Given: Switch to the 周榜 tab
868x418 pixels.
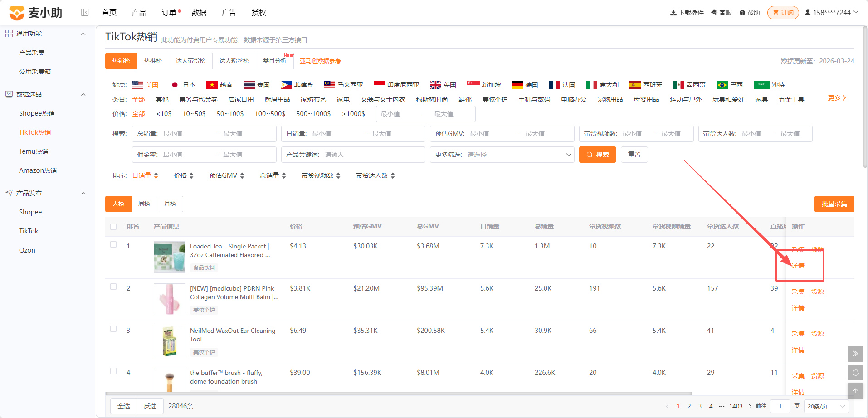Looking at the screenshot, I should [x=144, y=204].
